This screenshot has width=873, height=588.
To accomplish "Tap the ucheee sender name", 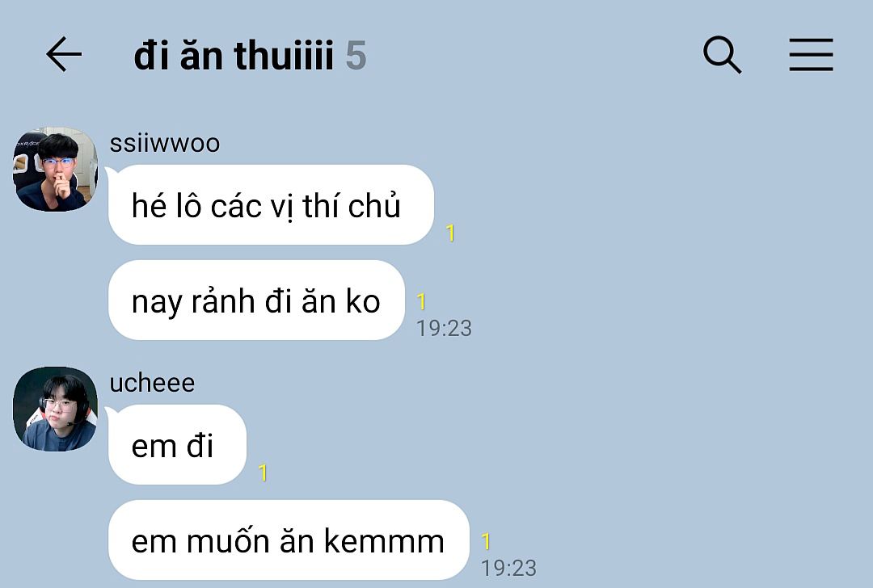I will 152,384.
